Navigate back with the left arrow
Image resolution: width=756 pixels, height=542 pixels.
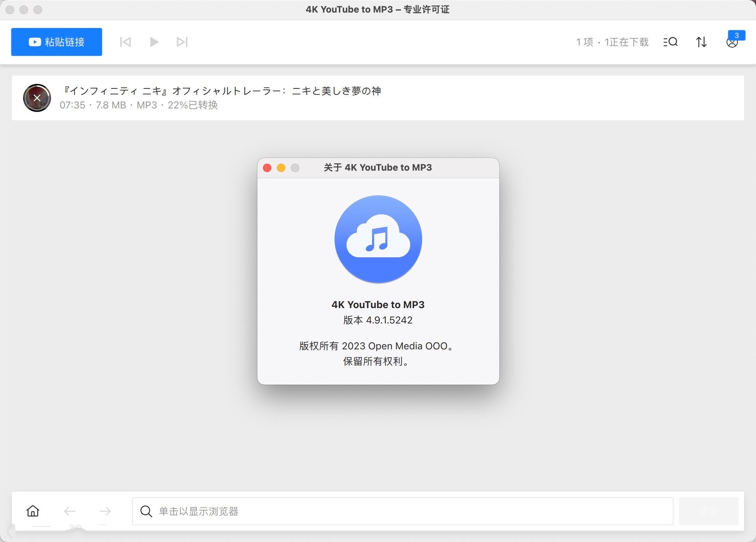point(70,511)
